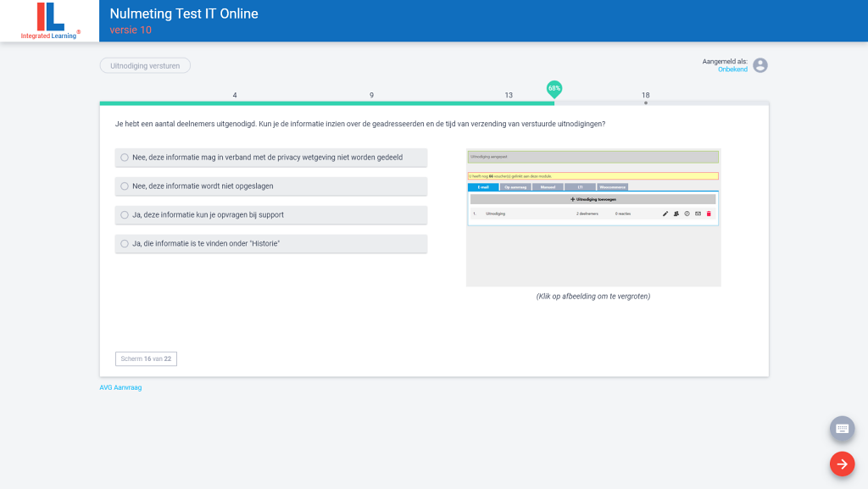Click the "Uitnodiging versturen" button
The width and height of the screenshot is (868, 489).
point(145,65)
